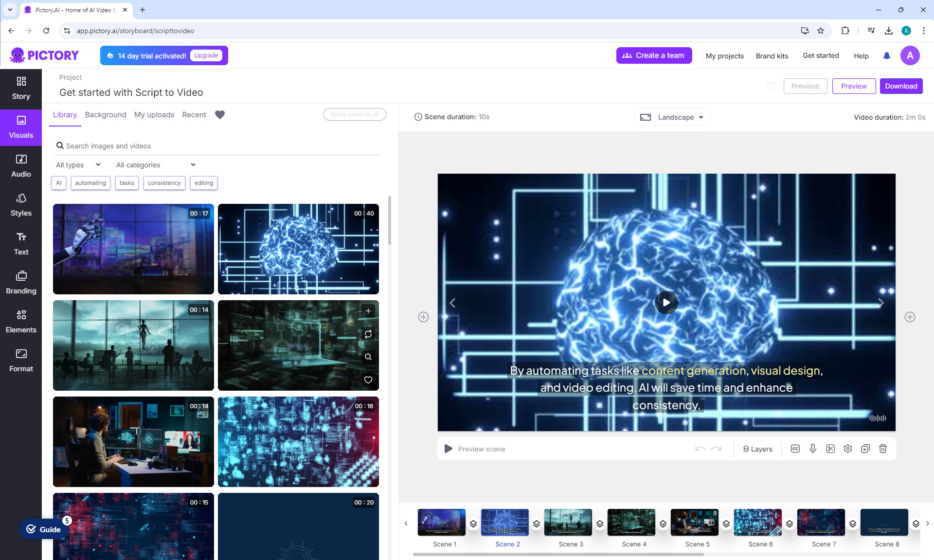Open the Branding sidebar panel
Screen dimensions: 934x560
coord(21,282)
